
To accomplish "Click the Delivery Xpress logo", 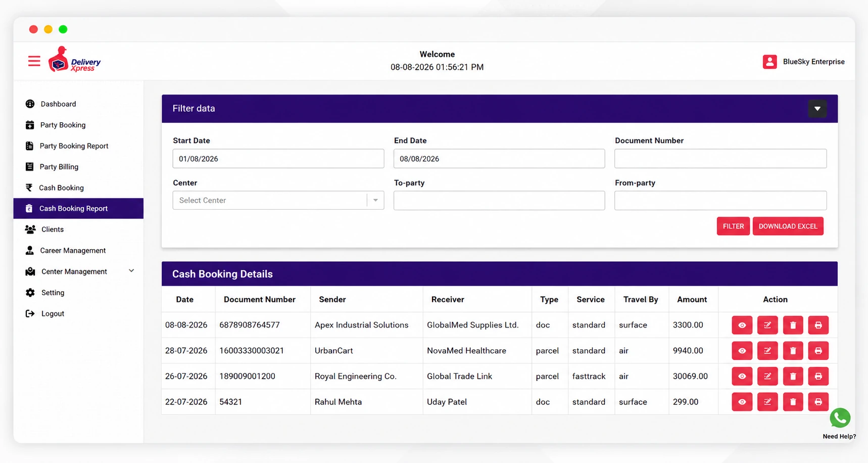I will click(74, 60).
